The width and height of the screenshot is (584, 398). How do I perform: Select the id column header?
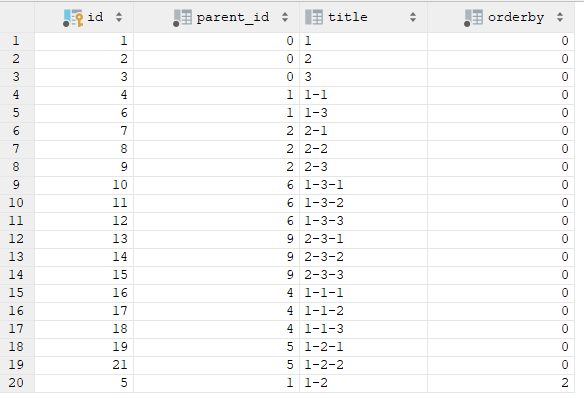pyautogui.click(x=84, y=17)
